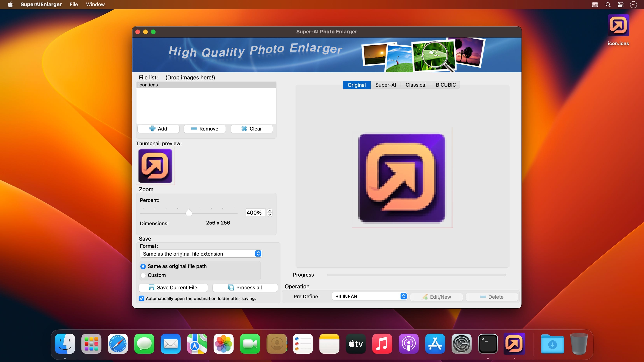Click the Remove button

(x=205, y=129)
